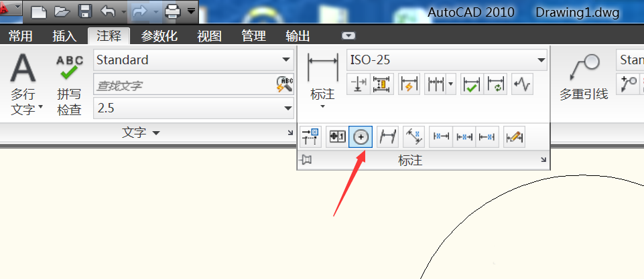Pin the expanded 标注 panel open

click(x=306, y=160)
